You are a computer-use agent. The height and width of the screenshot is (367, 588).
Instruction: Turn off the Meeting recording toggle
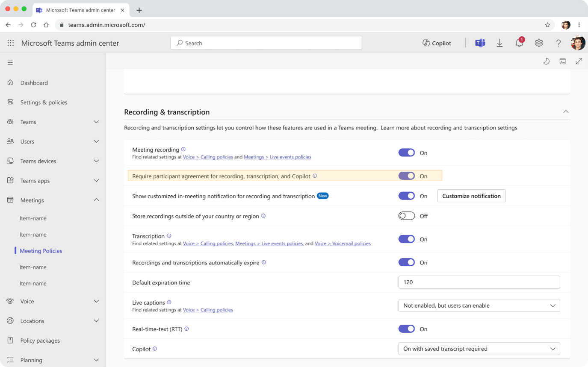[407, 153]
